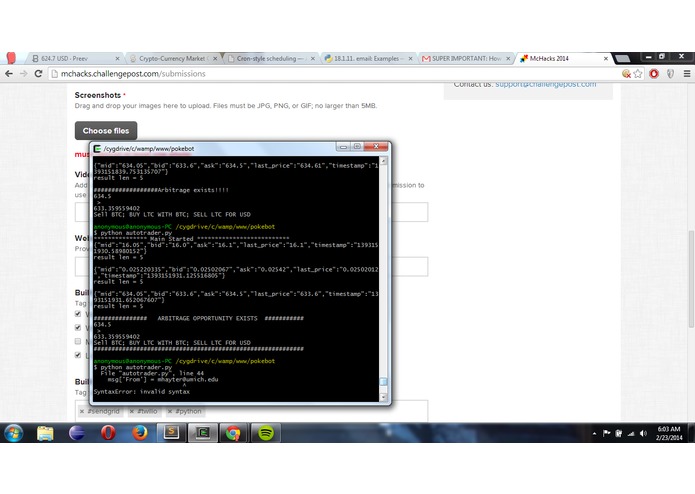Click 'SyntaxError: invalid syntax' terminal line
This screenshot has height=494, width=695.
[x=142, y=392]
